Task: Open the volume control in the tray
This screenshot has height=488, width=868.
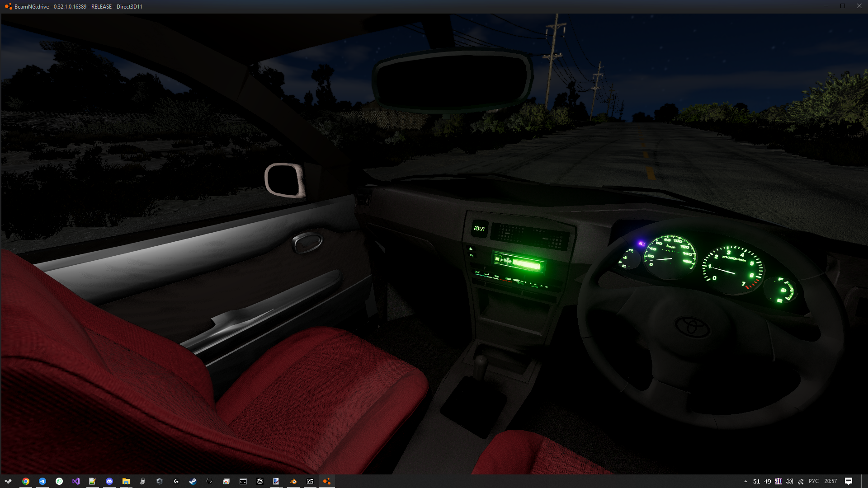Action: pyautogui.click(x=789, y=481)
